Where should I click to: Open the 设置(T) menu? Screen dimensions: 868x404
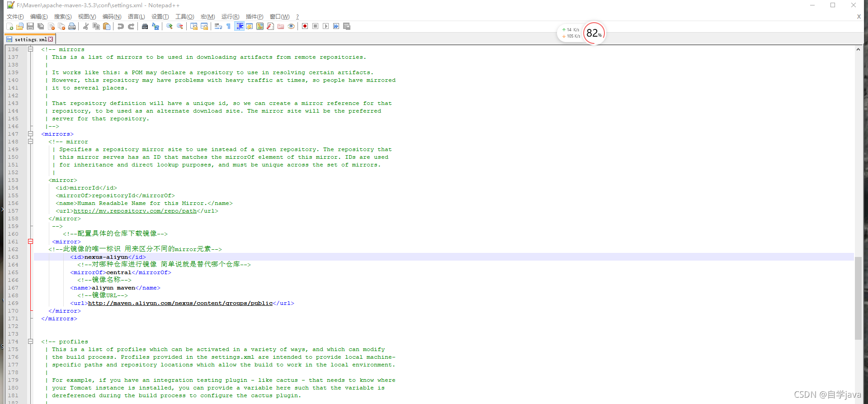pos(160,17)
